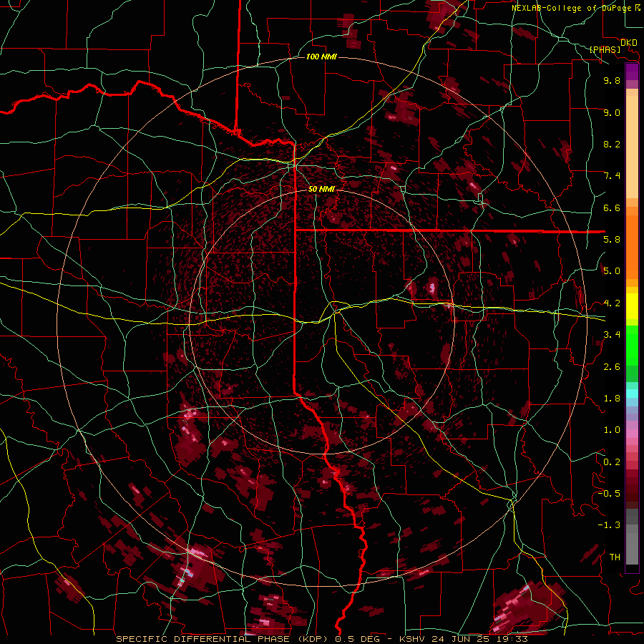Select the 8.2 colorbar scale value
Viewport: 644px width, 644px height.
coord(612,144)
